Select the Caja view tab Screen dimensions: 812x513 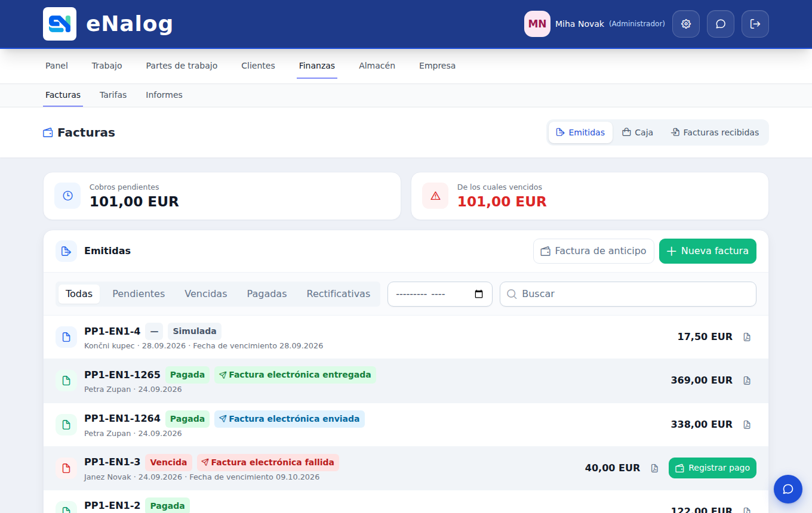pos(638,132)
